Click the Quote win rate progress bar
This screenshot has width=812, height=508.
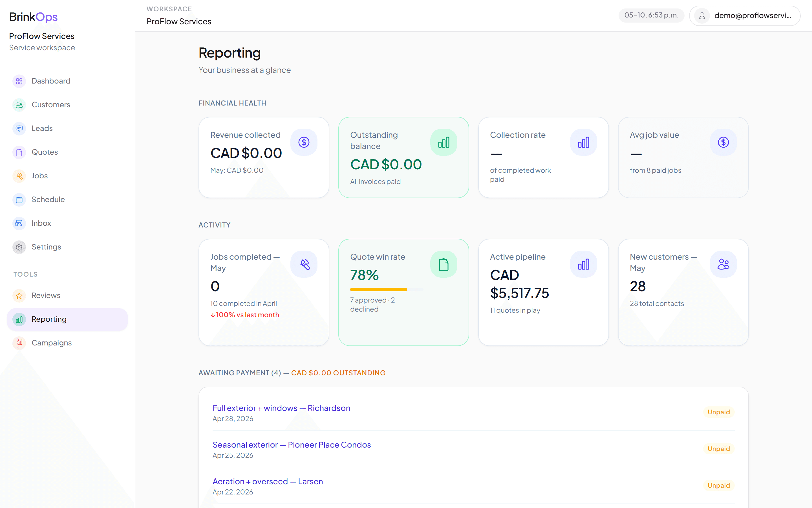click(387, 290)
